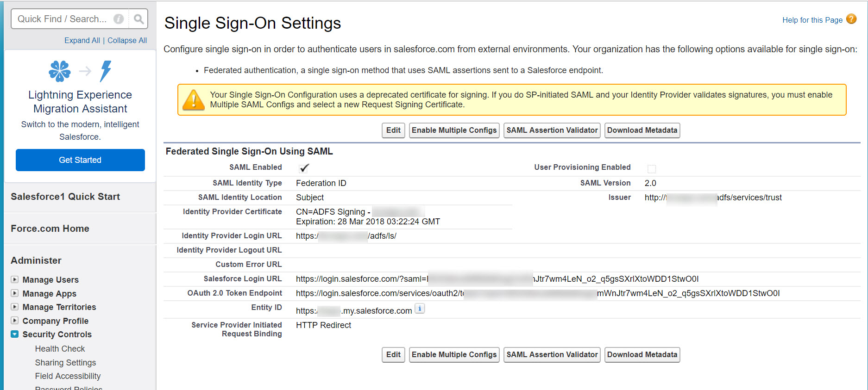Click the top Enable Multiple Configs button
The width and height of the screenshot is (868, 390).
[x=454, y=130]
